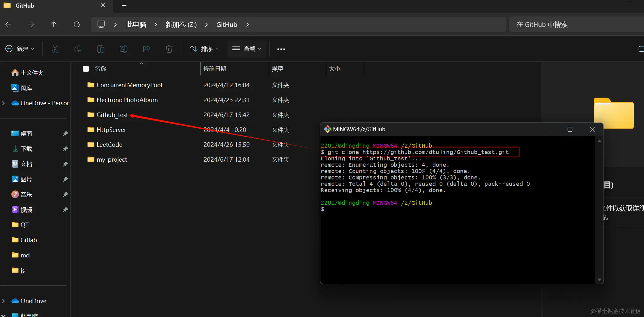The width and height of the screenshot is (644, 317).
Task: Open the Gitlab folder in sidebar
Action: tap(24, 240)
